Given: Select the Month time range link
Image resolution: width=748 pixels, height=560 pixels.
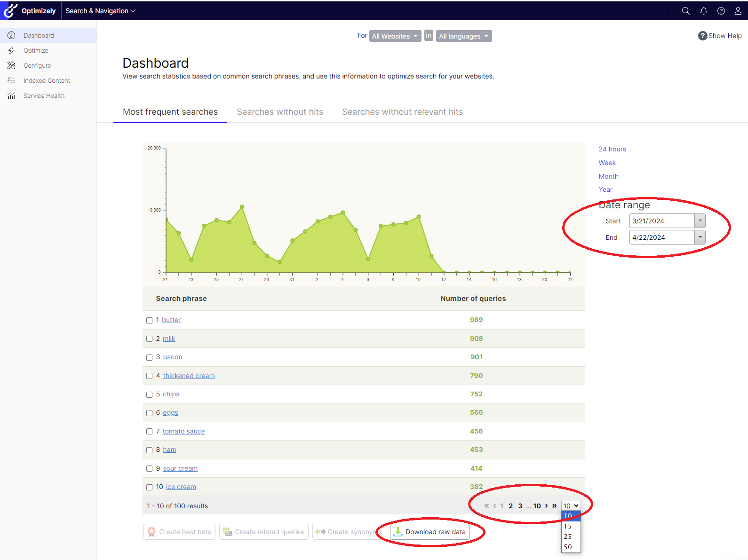Looking at the screenshot, I should 608,176.
